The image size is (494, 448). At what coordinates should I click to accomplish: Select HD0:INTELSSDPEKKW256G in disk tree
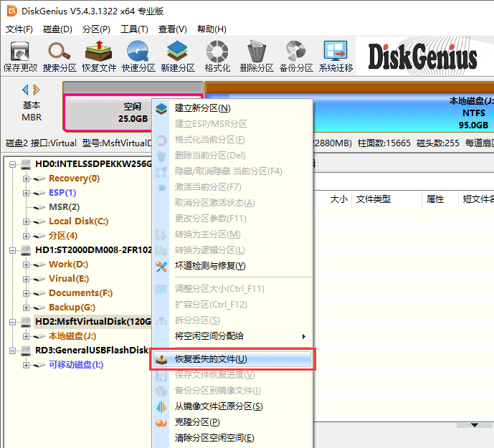coord(93,164)
